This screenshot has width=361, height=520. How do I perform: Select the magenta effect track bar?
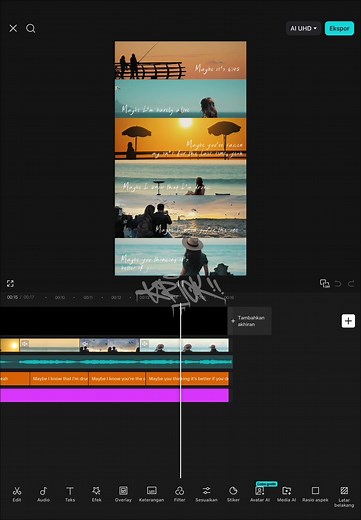point(114,395)
